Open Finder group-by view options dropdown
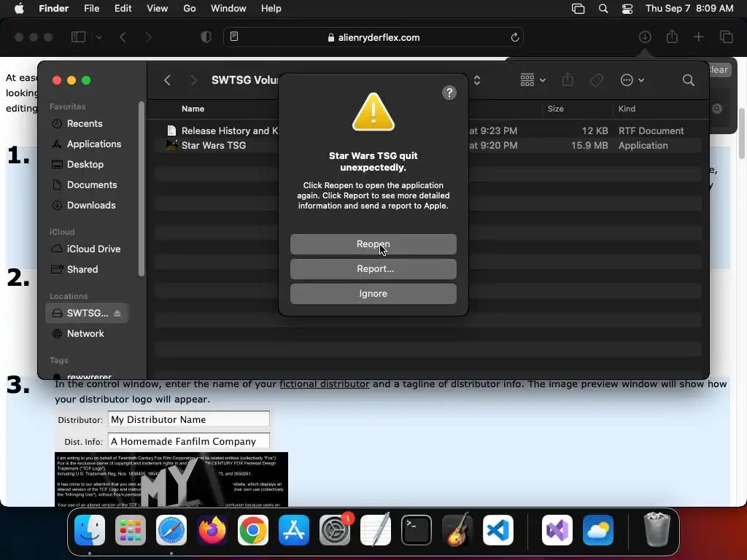This screenshot has height=560, width=747. point(533,80)
